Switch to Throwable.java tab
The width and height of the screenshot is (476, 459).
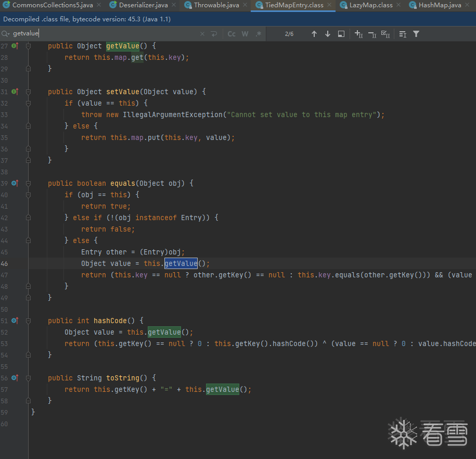(216, 5)
